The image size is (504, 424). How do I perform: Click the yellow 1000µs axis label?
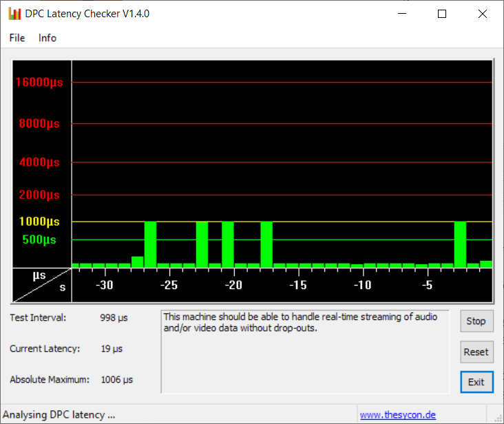(39, 222)
